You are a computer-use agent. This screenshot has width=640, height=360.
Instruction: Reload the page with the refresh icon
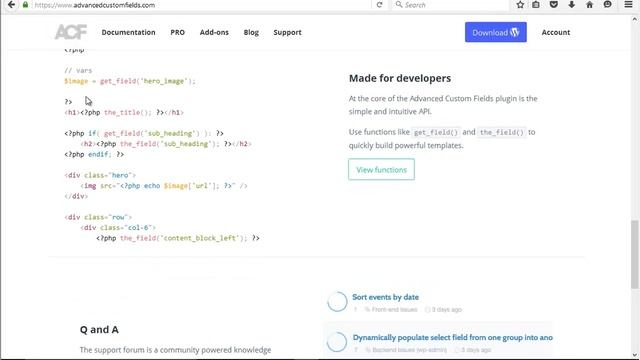coord(379,5)
